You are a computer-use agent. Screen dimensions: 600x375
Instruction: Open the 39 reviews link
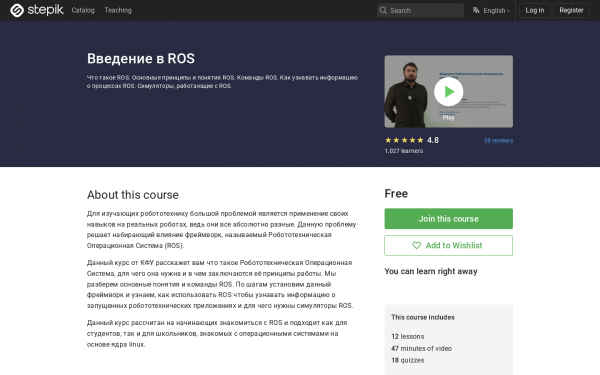498,140
